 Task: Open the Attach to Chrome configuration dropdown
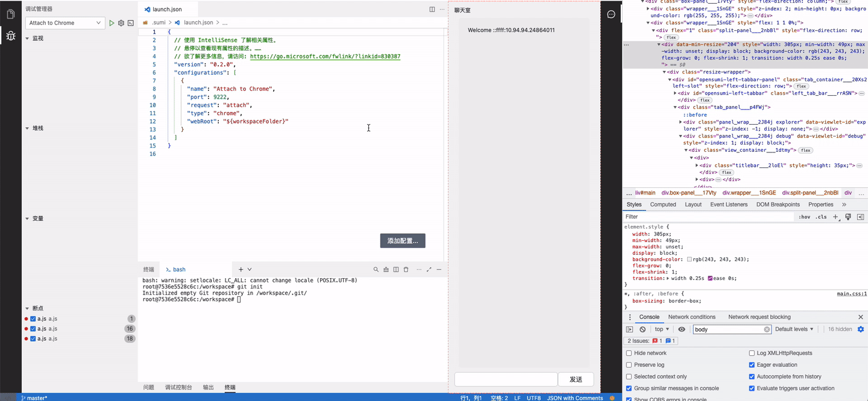pyautogui.click(x=65, y=23)
